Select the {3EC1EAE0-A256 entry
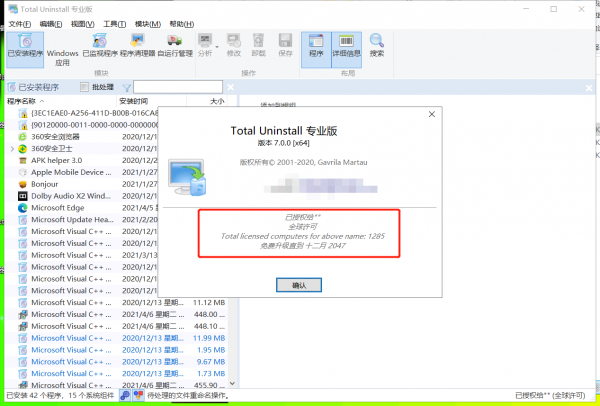600x406 pixels. click(x=82, y=113)
